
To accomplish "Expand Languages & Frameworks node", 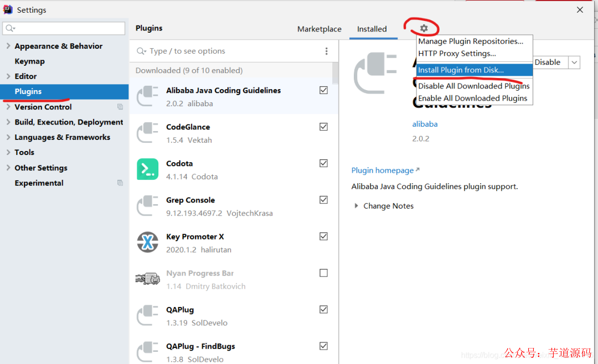I will coord(8,137).
